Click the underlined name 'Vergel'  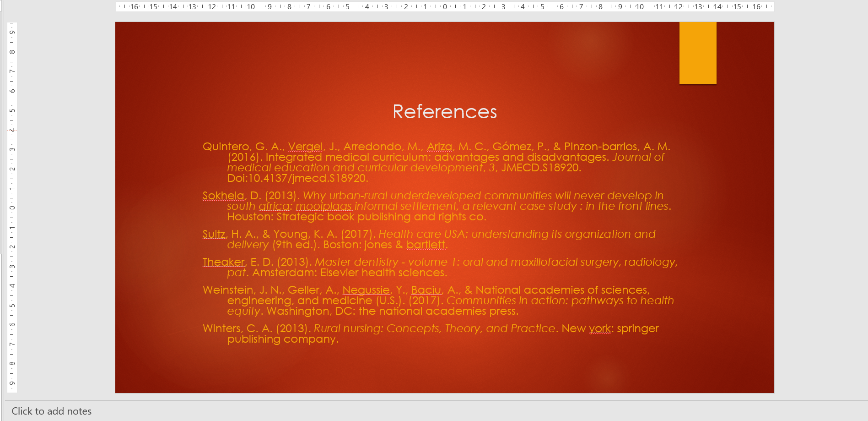click(305, 147)
